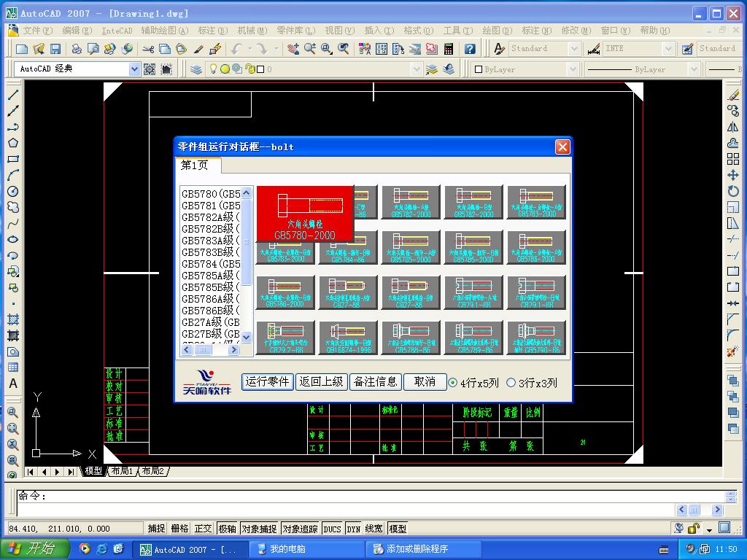Toggle 正交 ortho mode in status bar

pos(203,529)
